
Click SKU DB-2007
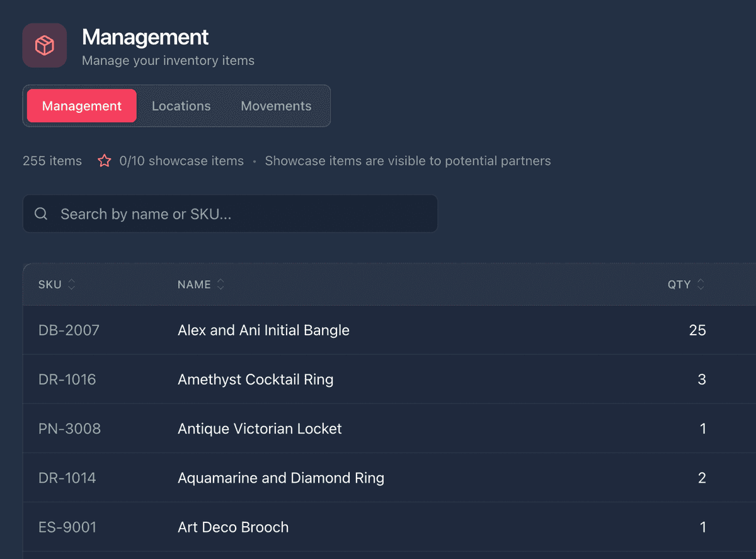tap(69, 330)
